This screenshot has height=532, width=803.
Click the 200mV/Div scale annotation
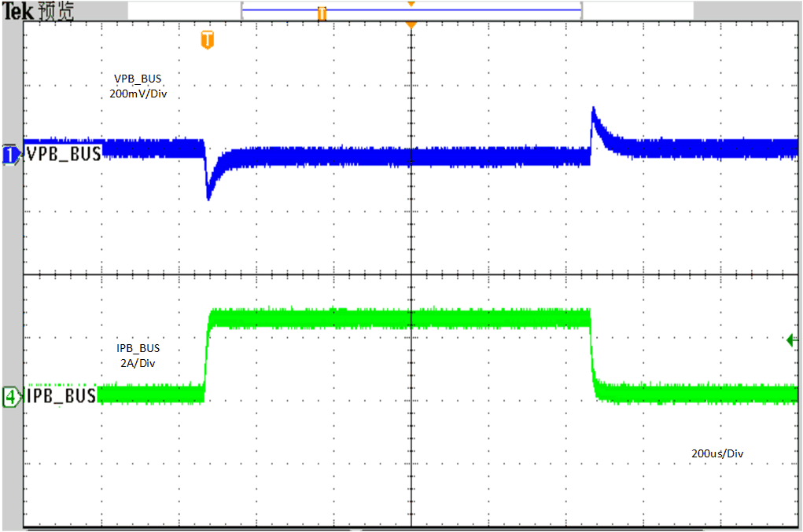138,94
